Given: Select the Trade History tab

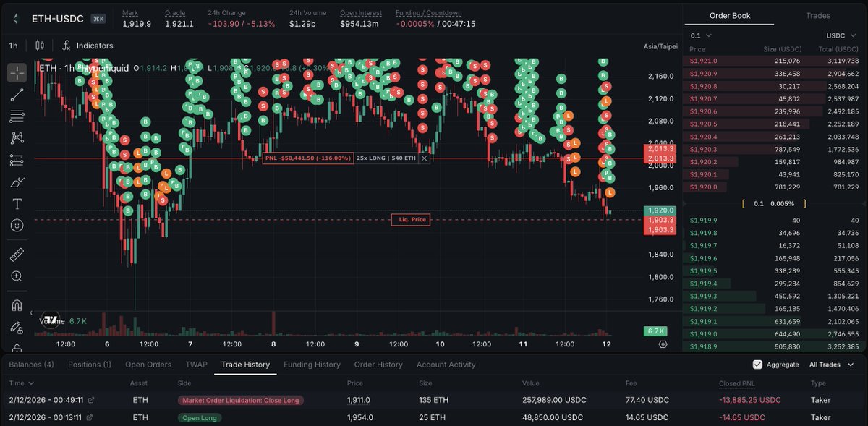Looking at the screenshot, I should coord(245,365).
